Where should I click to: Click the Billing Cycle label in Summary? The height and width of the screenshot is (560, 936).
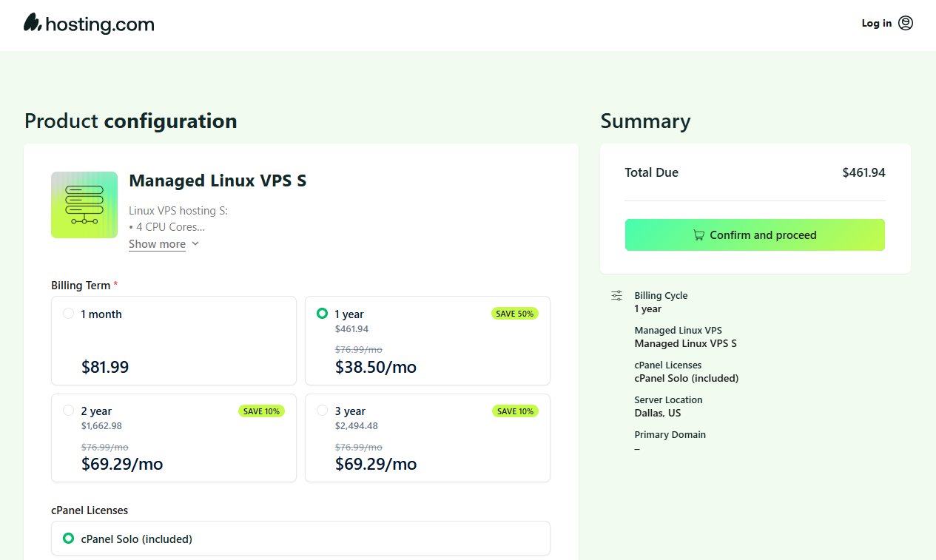(x=661, y=296)
